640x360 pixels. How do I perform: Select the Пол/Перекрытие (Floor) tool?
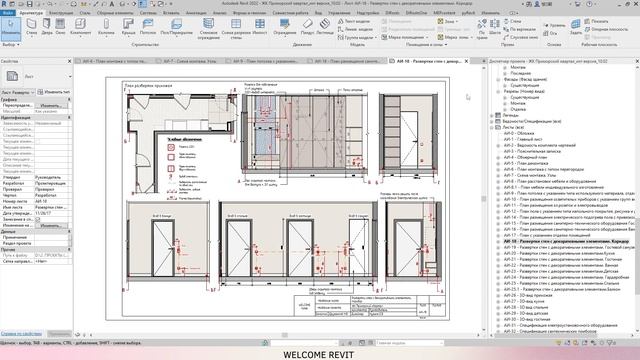176,27
